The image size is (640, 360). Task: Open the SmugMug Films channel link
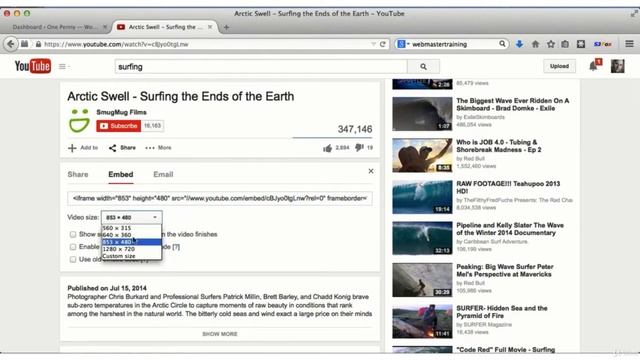coord(121,112)
